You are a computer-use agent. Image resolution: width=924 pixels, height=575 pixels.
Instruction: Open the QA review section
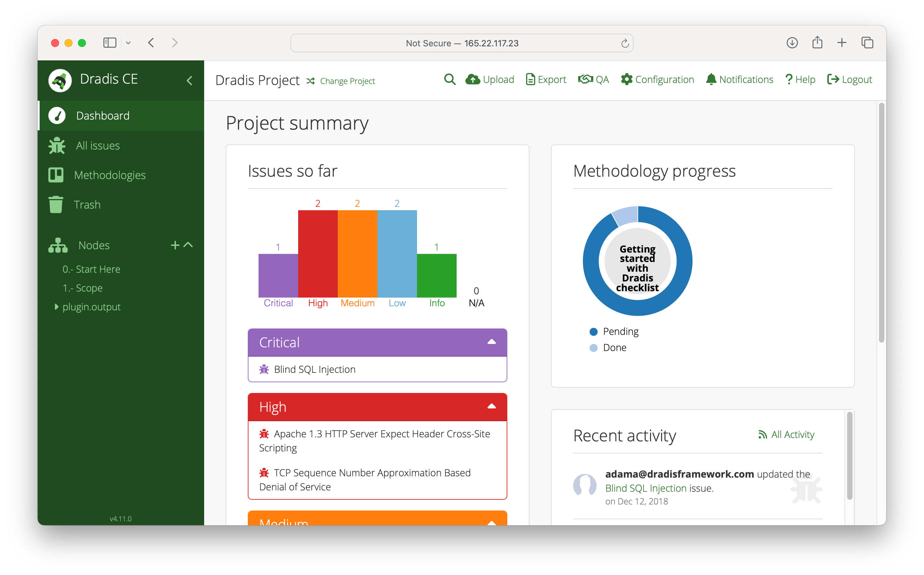(593, 80)
